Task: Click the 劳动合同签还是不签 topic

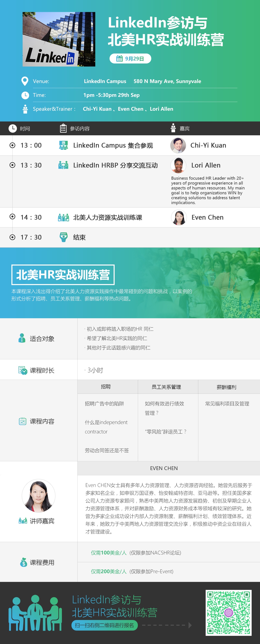Action: coord(107,450)
